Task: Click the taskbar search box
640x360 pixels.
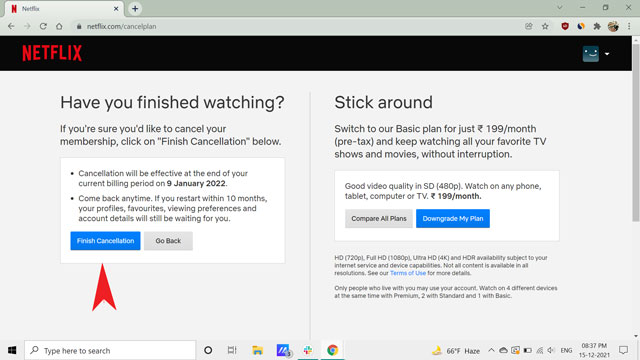Action: coord(110,350)
